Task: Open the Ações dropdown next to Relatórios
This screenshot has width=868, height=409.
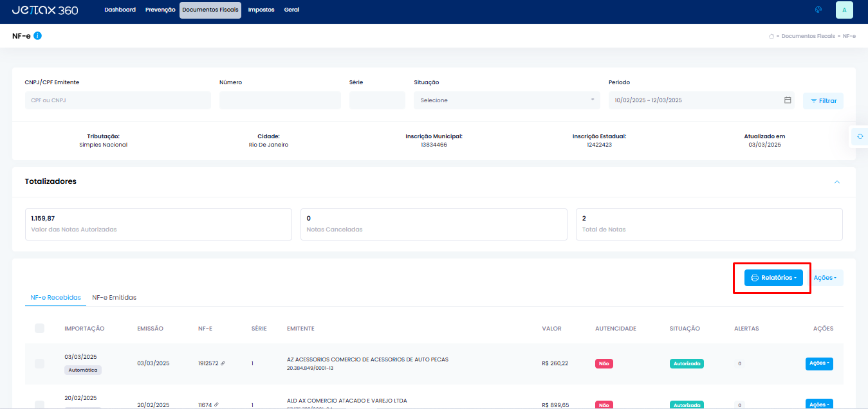Action: tap(825, 278)
